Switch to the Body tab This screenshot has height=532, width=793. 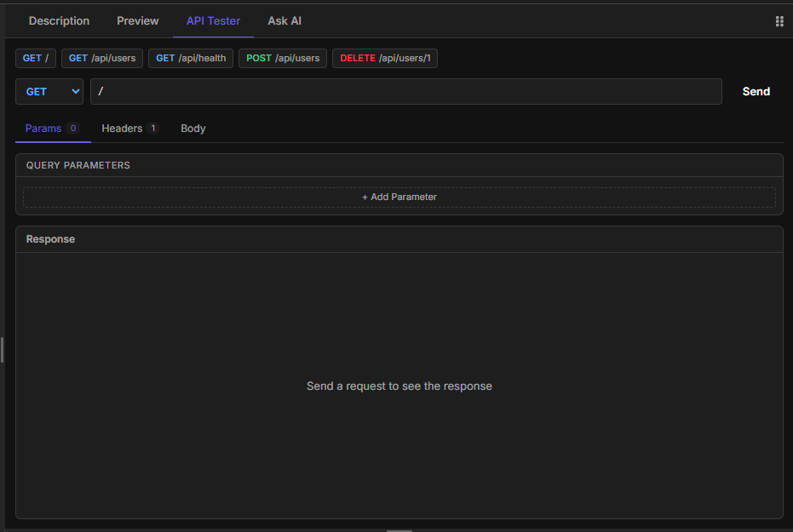[x=193, y=129]
